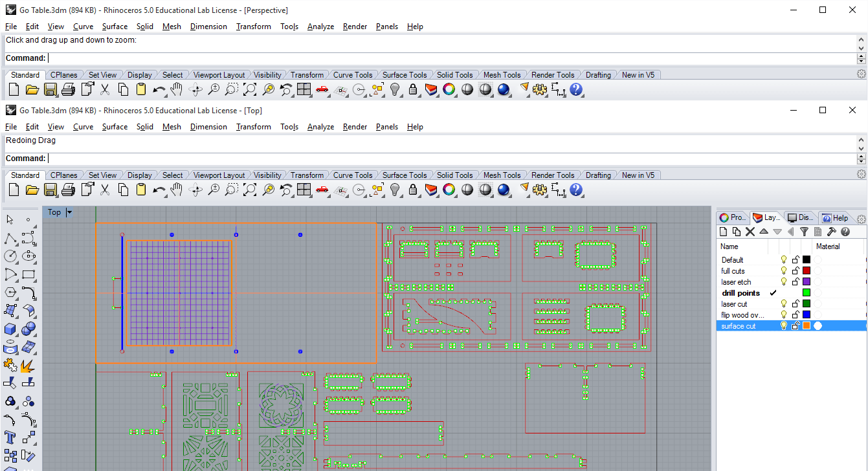
Task: Hide the laser cut layer via bulb
Action: (784, 304)
